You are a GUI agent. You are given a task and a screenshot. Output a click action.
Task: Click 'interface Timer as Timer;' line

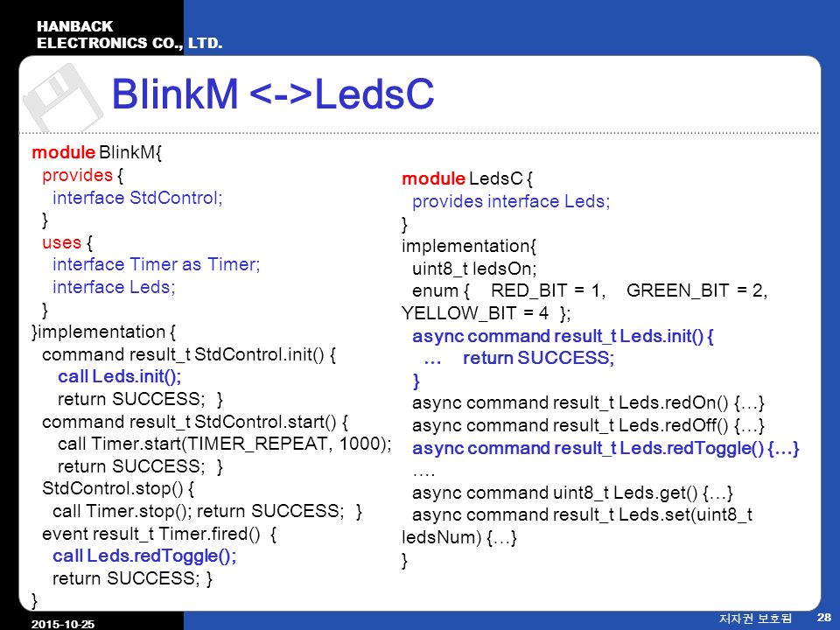(157, 264)
